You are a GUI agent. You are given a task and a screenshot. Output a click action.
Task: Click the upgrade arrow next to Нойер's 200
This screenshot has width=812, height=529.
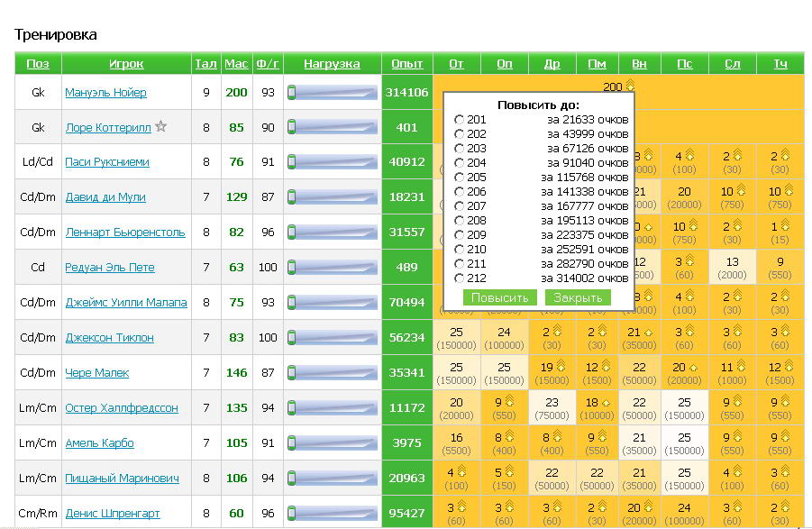point(630,87)
